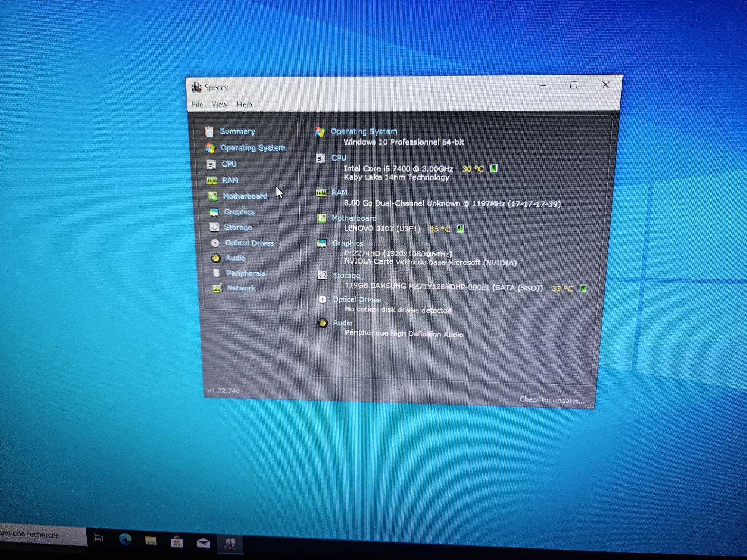Click the Graphics icon in summary panel
Viewport: 747px width, 560px height.
tap(322, 243)
